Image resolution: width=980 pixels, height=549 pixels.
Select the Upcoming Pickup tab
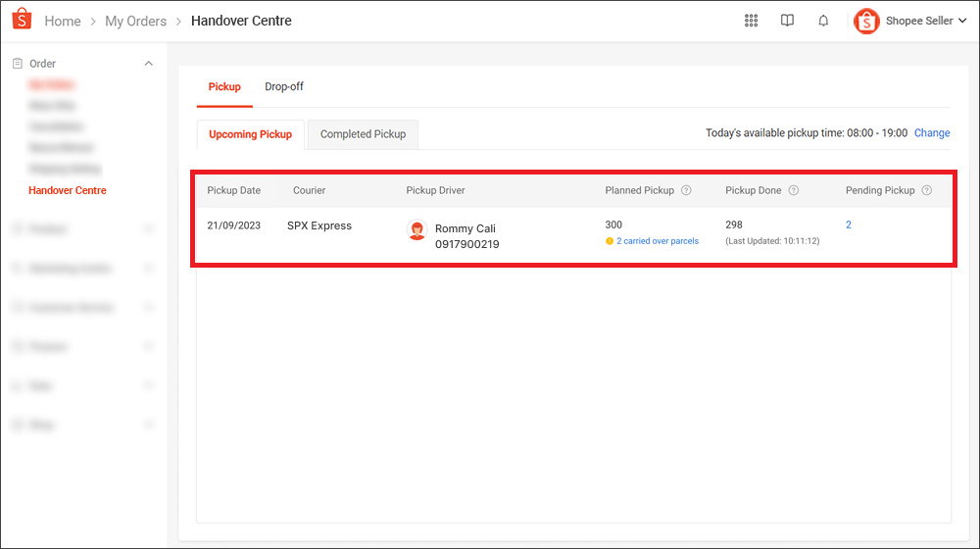click(250, 134)
